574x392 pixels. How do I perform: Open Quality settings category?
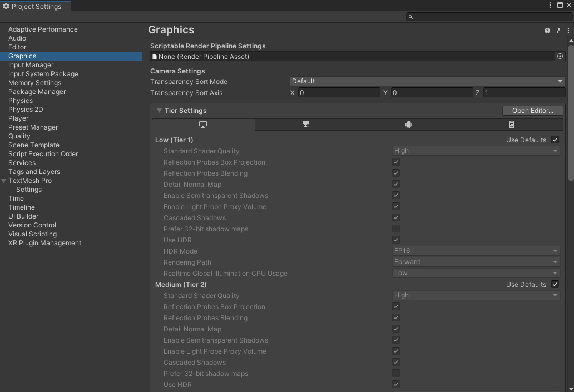19,136
